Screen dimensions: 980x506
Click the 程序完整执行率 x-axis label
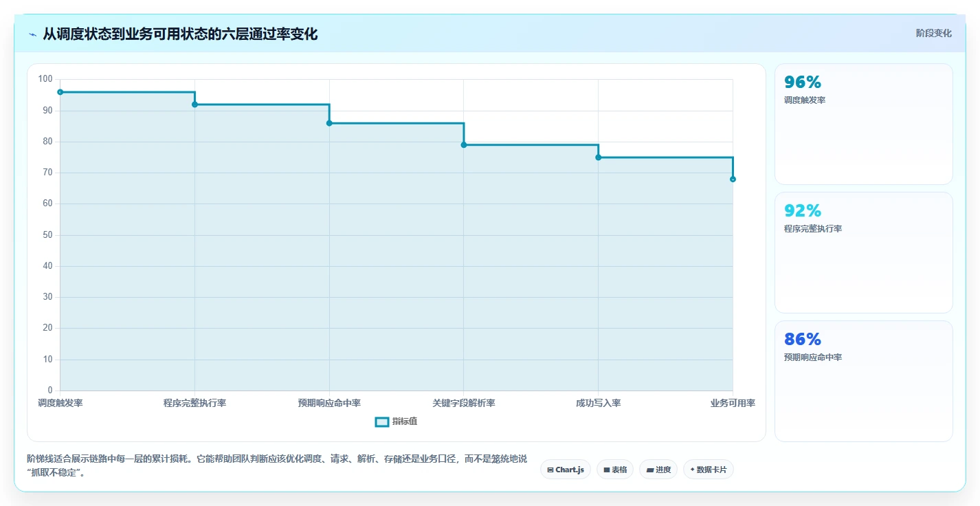(x=194, y=403)
